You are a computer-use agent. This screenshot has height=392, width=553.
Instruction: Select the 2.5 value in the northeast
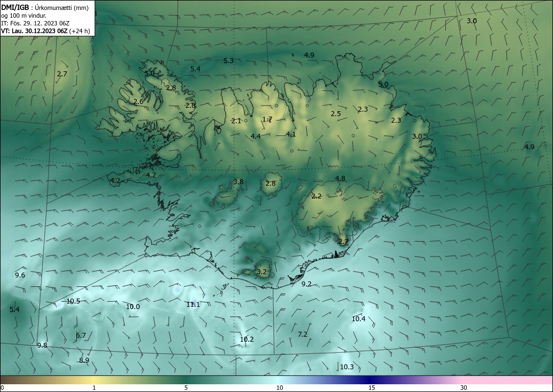[x=336, y=113]
